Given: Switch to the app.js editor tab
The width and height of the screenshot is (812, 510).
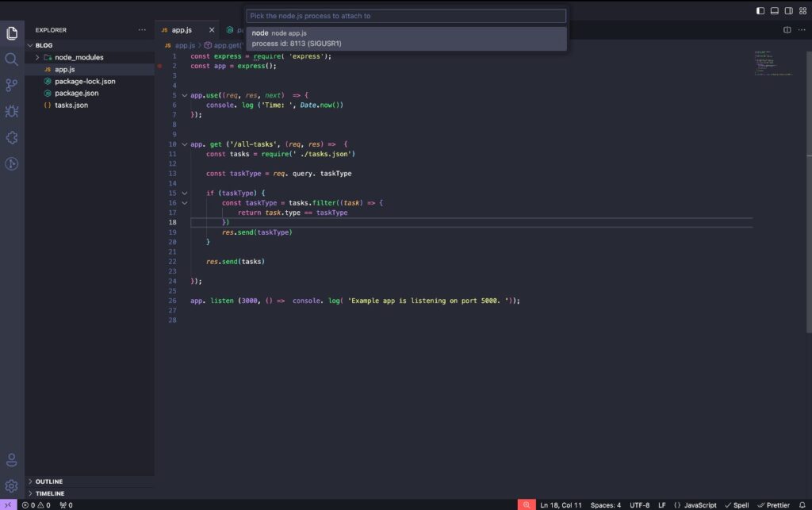Looking at the screenshot, I should coord(182,30).
